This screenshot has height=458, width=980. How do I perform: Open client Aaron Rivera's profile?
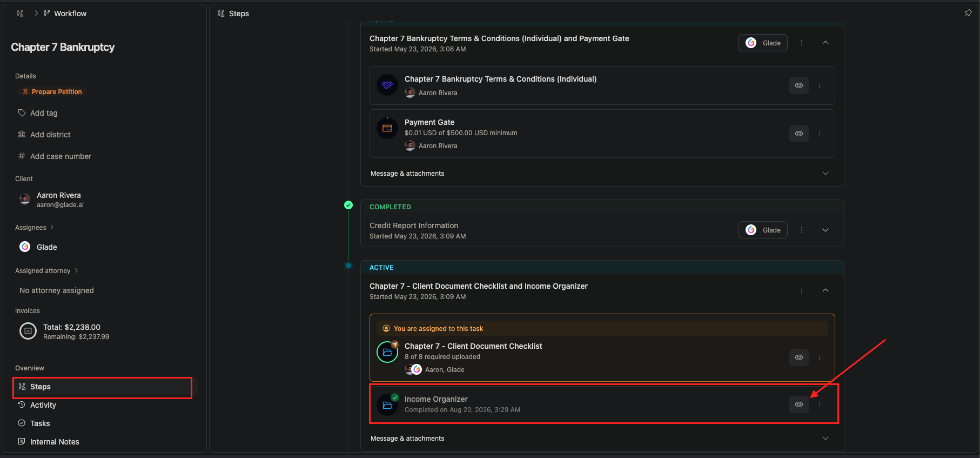coord(58,200)
